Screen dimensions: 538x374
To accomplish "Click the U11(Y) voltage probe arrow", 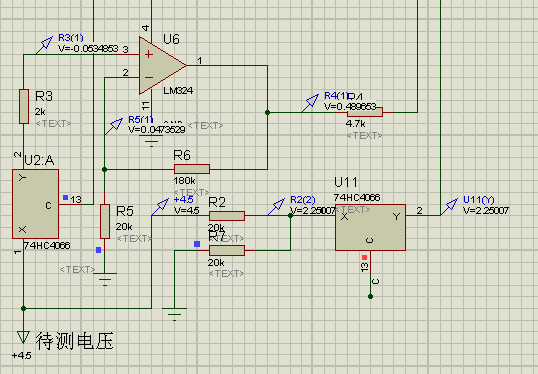I will pyautogui.click(x=449, y=207).
